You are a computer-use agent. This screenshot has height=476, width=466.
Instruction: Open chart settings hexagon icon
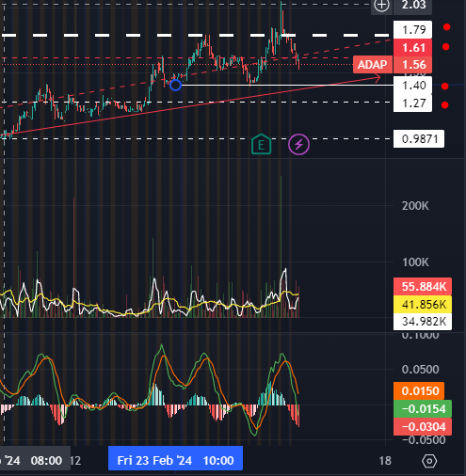[429, 461]
